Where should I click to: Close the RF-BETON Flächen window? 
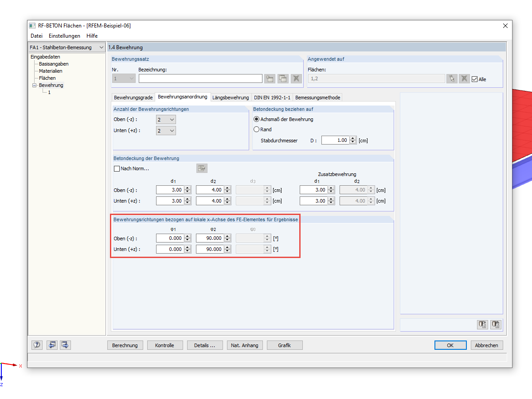pos(505,26)
